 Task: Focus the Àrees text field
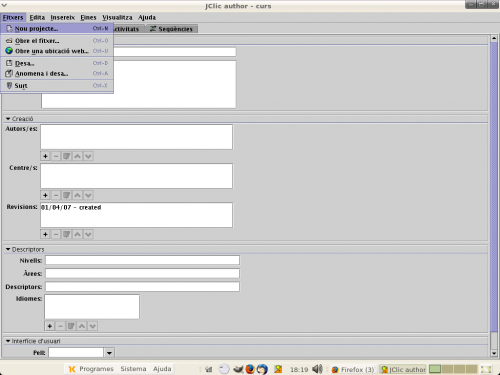point(142,274)
